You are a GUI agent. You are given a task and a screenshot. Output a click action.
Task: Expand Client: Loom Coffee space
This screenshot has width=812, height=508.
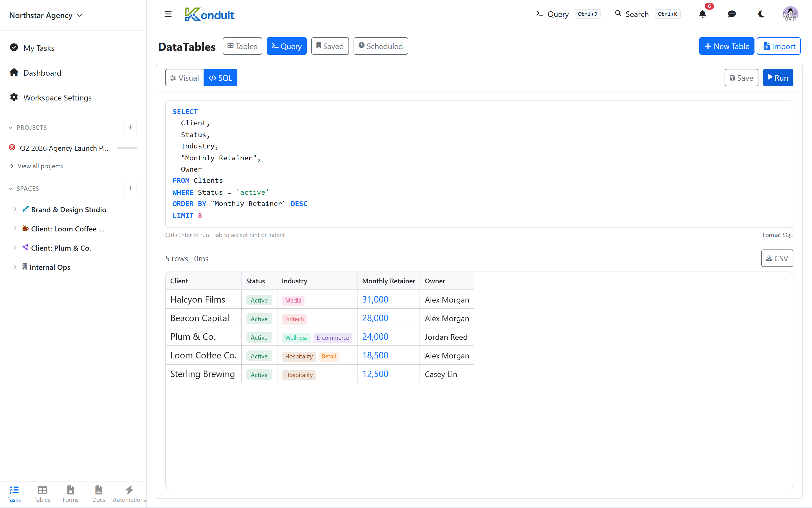pos(15,229)
